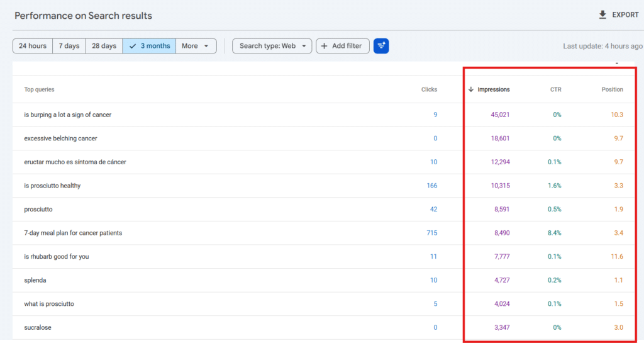Click the Top queries column header
The height and width of the screenshot is (343, 644).
coord(39,89)
